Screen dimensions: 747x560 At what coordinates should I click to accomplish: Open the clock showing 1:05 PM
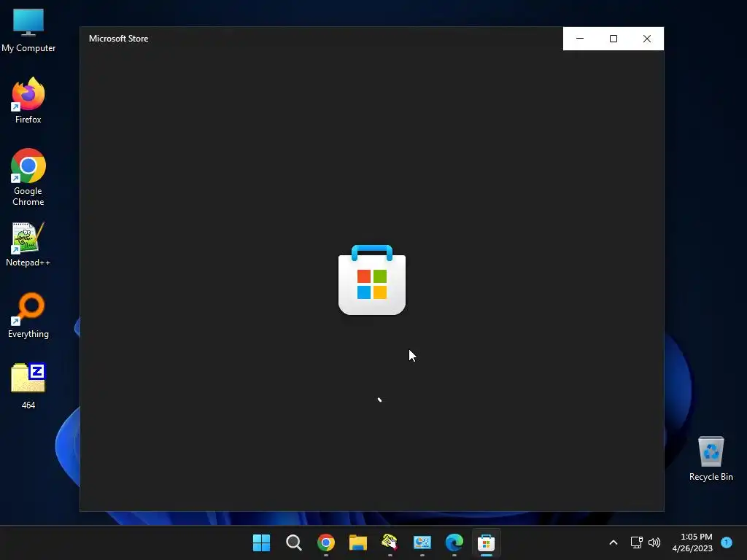pyautogui.click(x=692, y=542)
